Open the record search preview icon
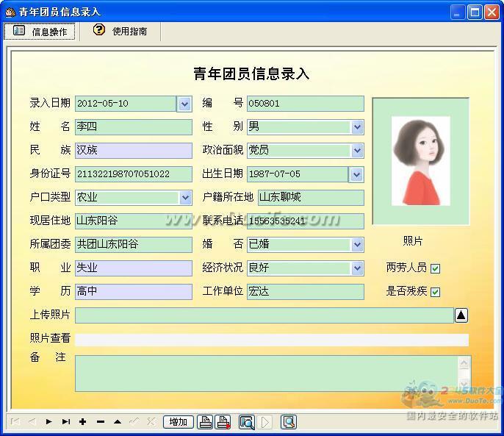 [247, 422]
